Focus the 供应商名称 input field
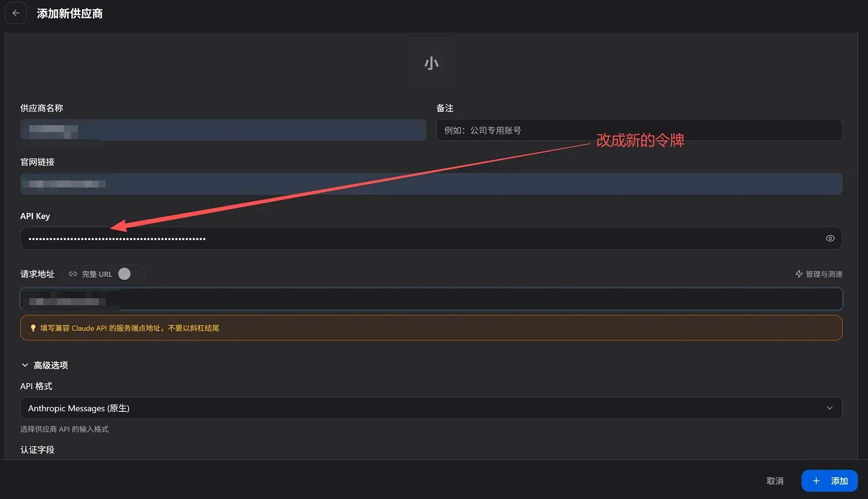 (223, 130)
